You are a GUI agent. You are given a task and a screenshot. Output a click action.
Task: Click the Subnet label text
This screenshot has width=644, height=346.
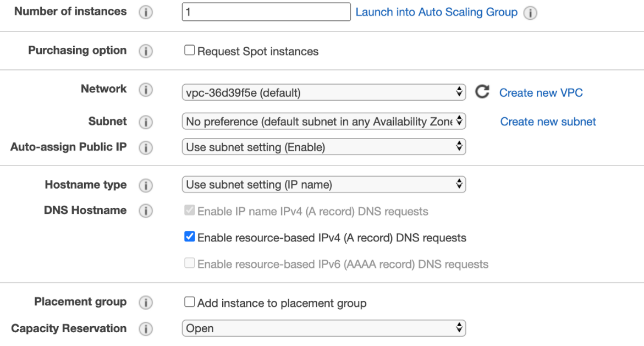[x=108, y=121]
